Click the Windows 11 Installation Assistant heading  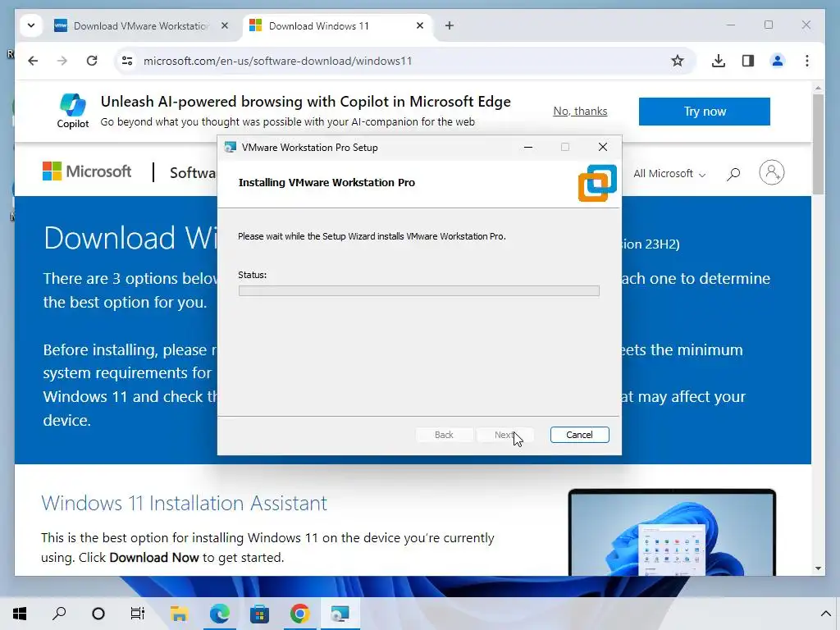click(185, 503)
